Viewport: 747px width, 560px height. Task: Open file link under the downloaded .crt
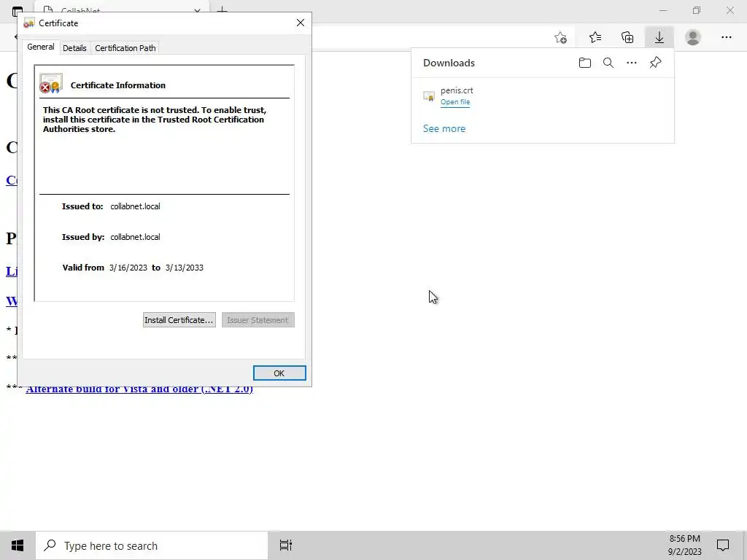coord(455,102)
